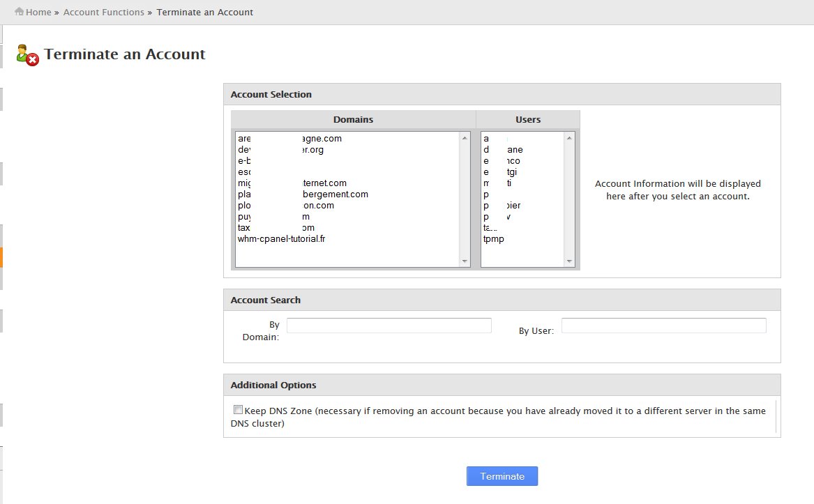Image resolution: width=814 pixels, height=504 pixels.
Task: Click the Domains column header
Action: tap(353, 119)
